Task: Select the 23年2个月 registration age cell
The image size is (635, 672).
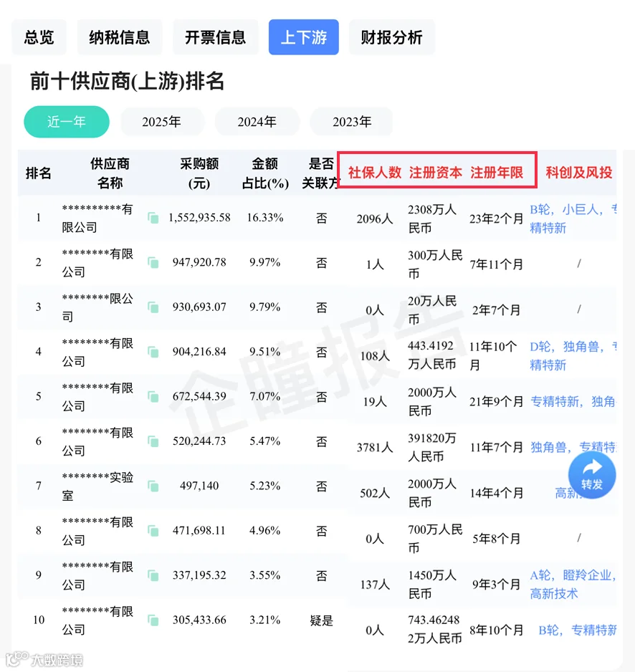Action: coord(497,219)
